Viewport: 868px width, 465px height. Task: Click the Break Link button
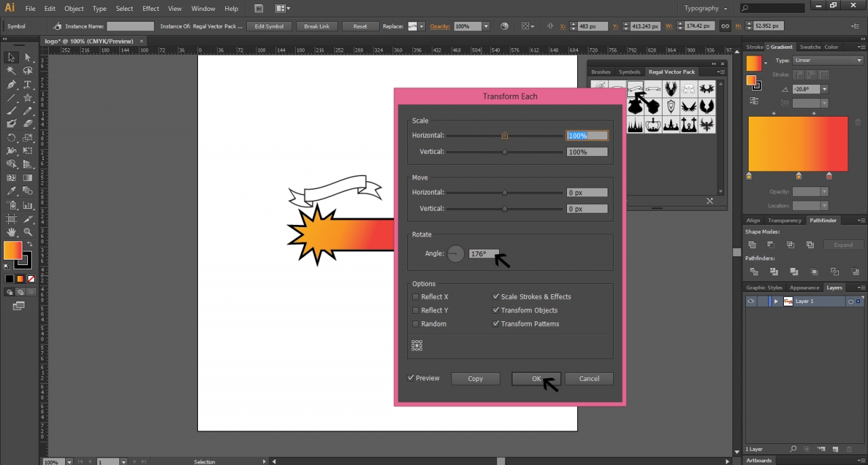click(317, 26)
